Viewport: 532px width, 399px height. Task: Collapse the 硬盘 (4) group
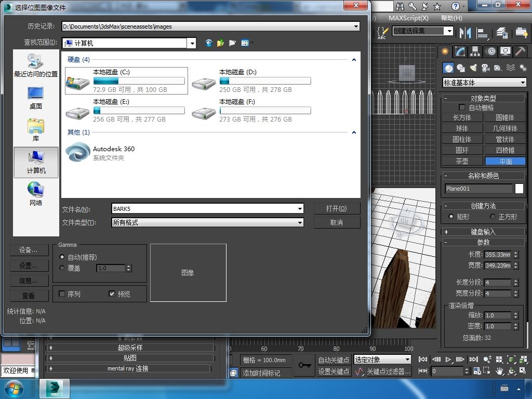click(354, 60)
